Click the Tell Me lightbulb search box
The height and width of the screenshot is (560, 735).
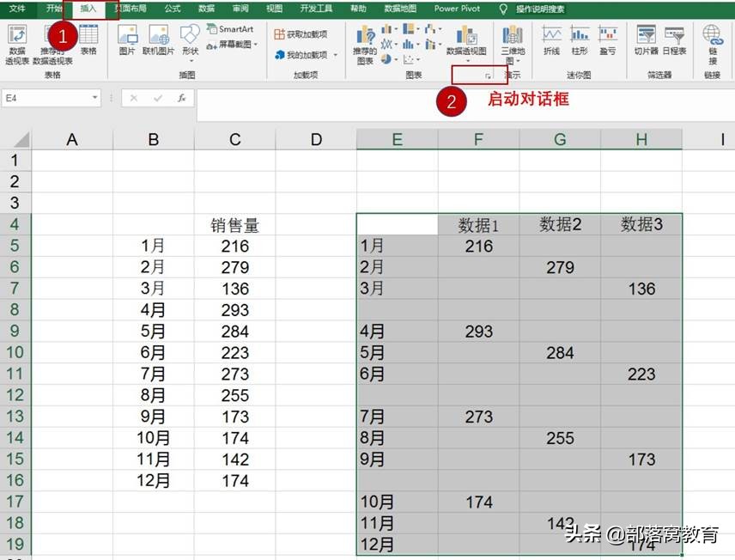pos(534,9)
